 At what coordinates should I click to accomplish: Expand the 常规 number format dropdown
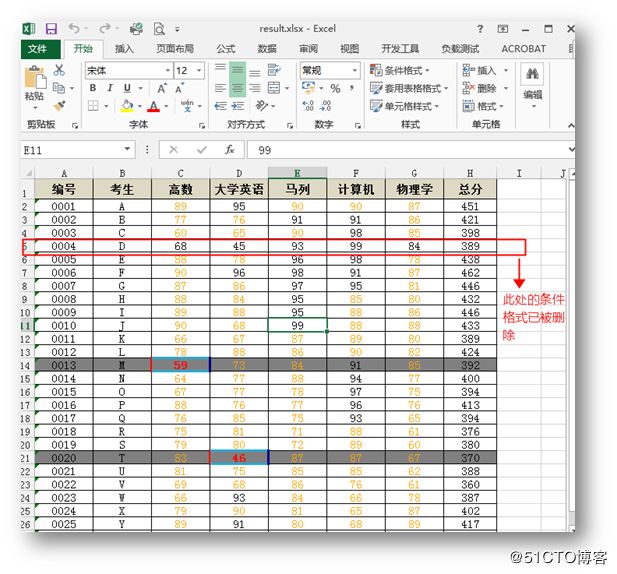point(355,70)
